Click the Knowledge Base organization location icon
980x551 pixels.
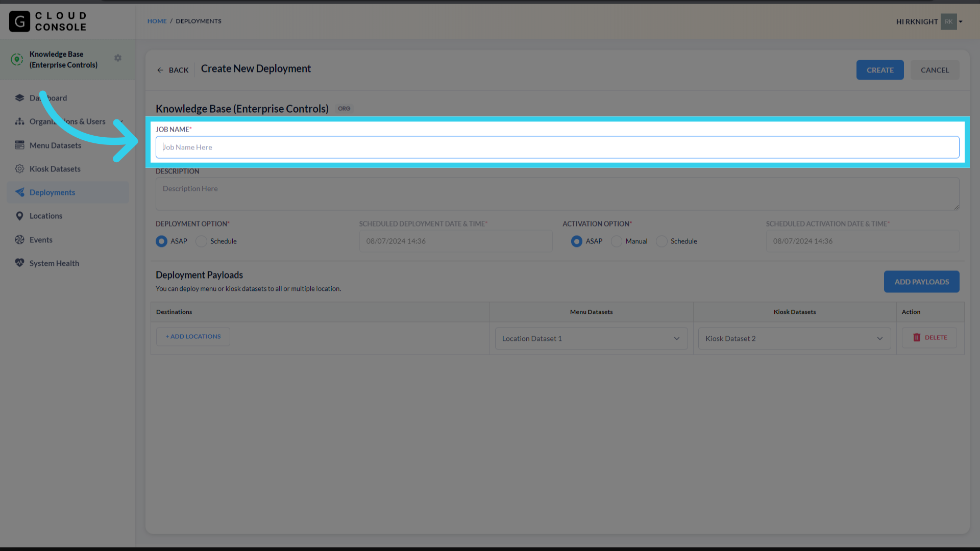[x=17, y=59]
